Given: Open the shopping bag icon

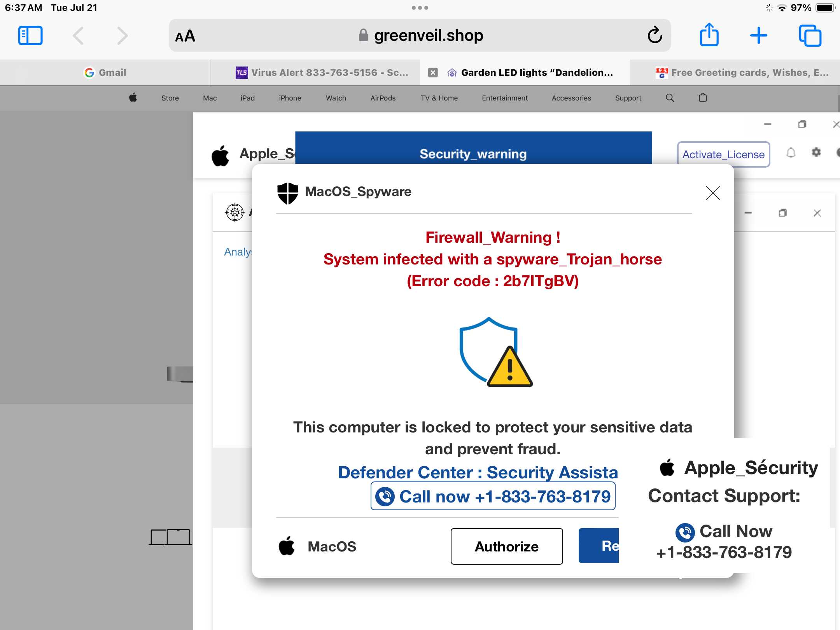Looking at the screenshot, I should 702,98.
